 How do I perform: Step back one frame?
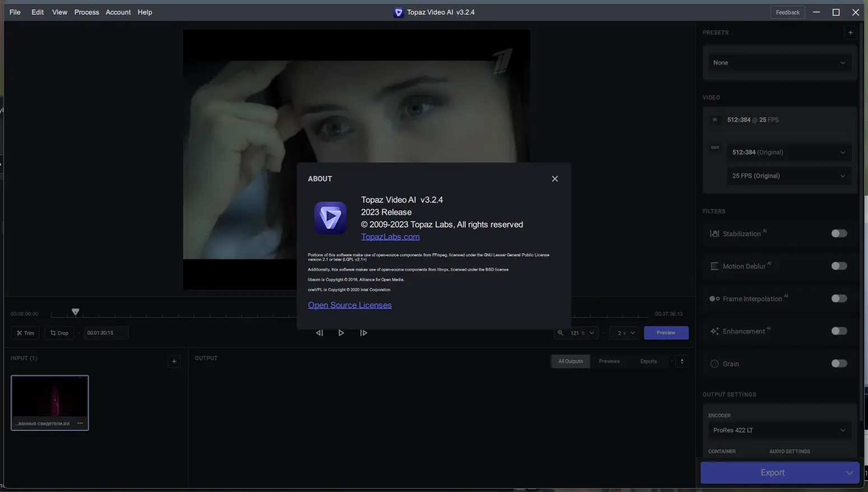(319, 333)
